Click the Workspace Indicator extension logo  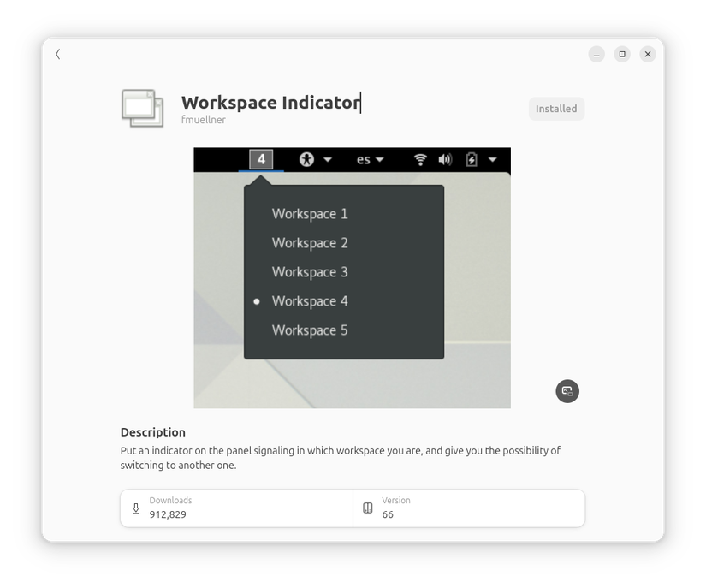pyautogui.click(x=141, y=109)
